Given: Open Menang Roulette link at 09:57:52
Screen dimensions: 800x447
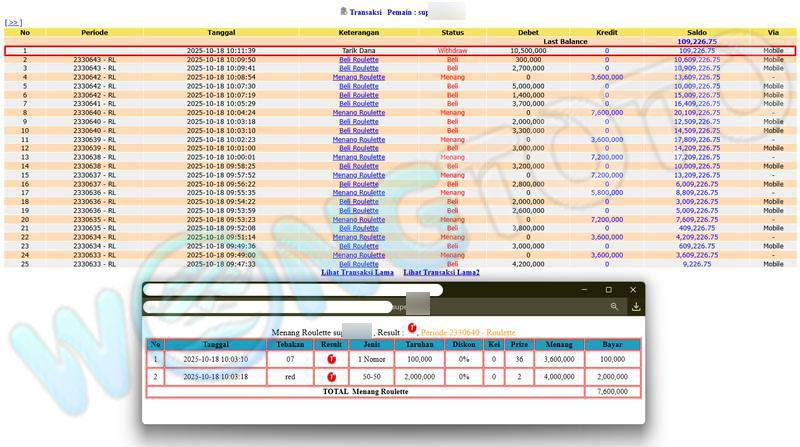Looking at the screenshot, I should point(359,175).
